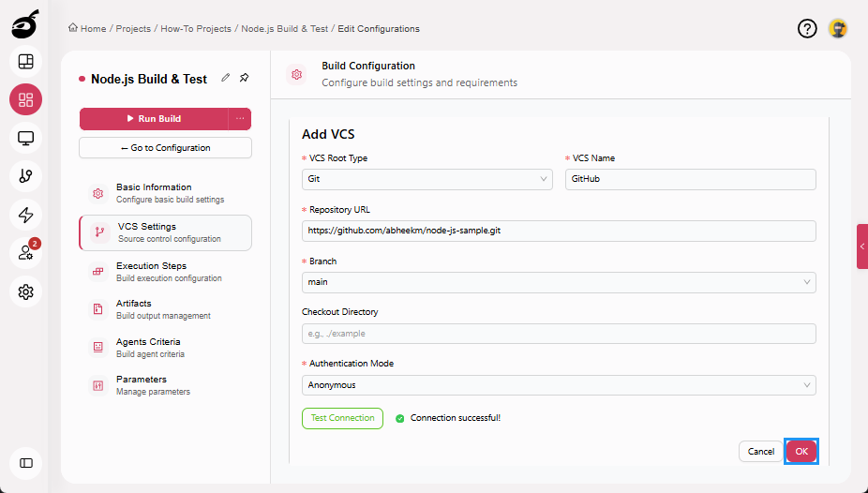Open the help question mark icon

tap(807, 28)
